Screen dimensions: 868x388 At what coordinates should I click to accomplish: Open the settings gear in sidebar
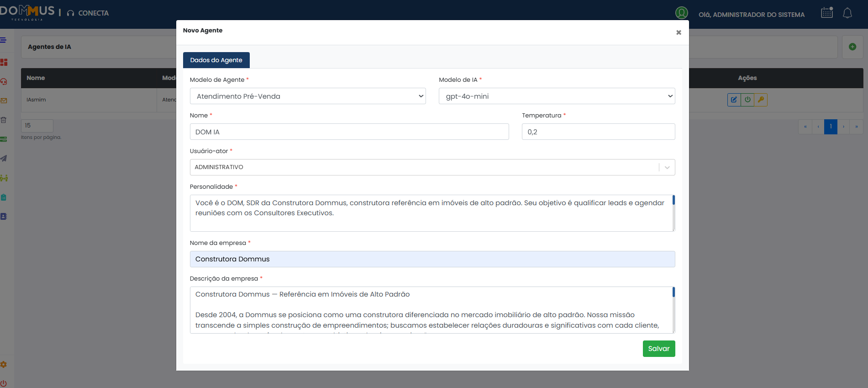(4, 365)
